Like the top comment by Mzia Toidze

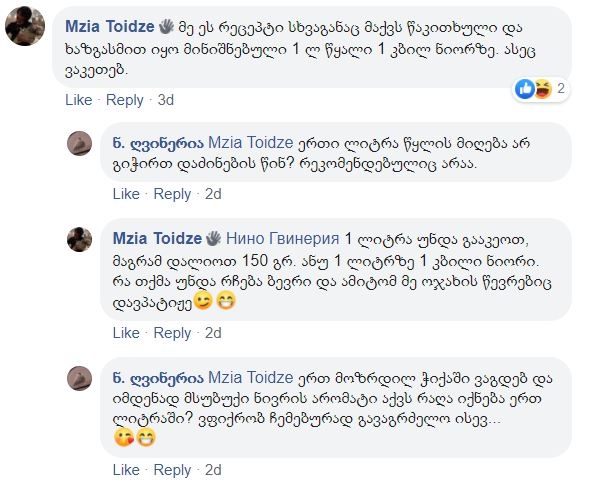tap(78, 100)
